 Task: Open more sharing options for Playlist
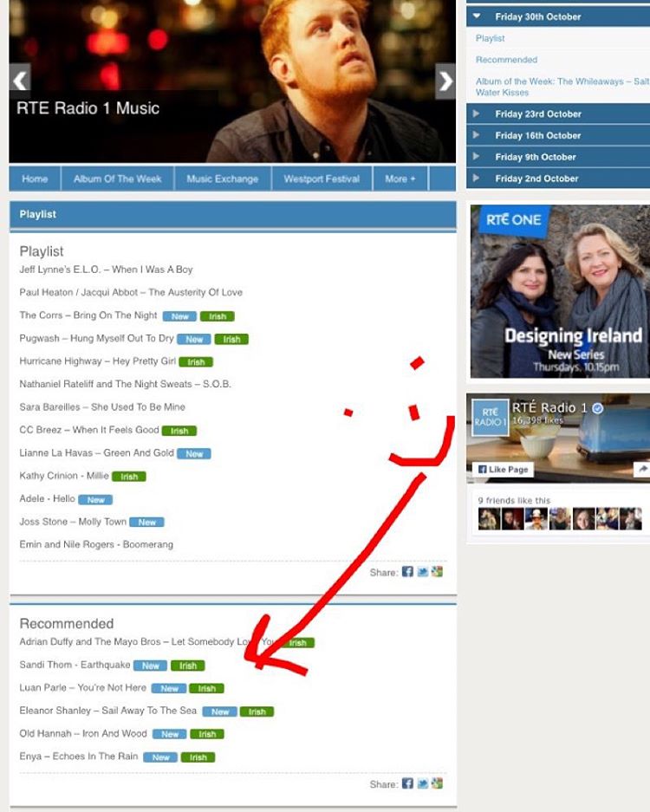(437, 572)
